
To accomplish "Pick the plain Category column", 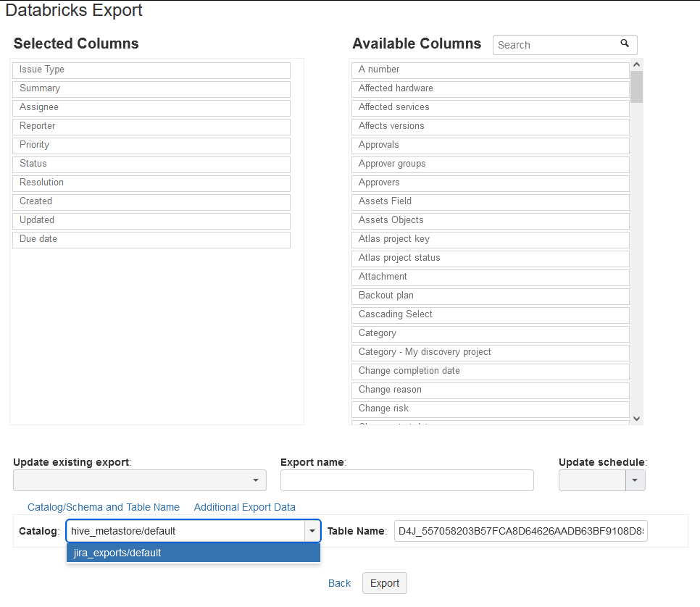I will [491, 334].
